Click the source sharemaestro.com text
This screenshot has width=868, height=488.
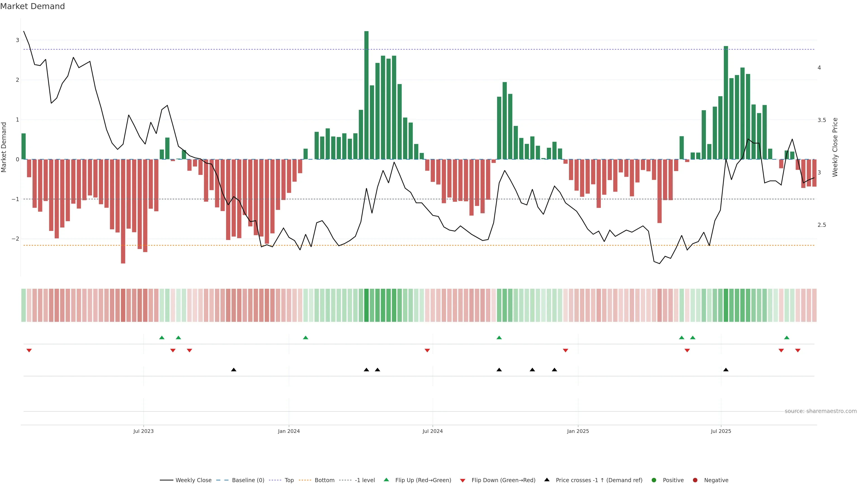821,411
